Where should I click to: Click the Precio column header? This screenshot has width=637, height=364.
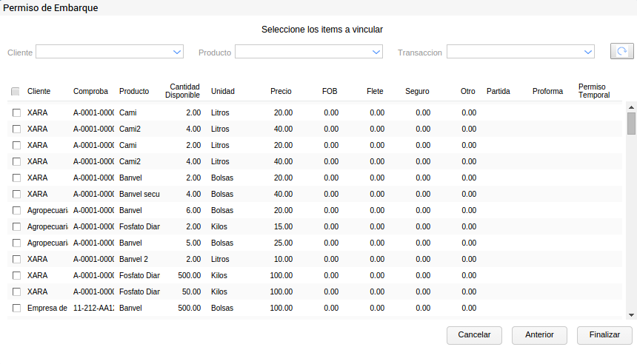point(281,92)
